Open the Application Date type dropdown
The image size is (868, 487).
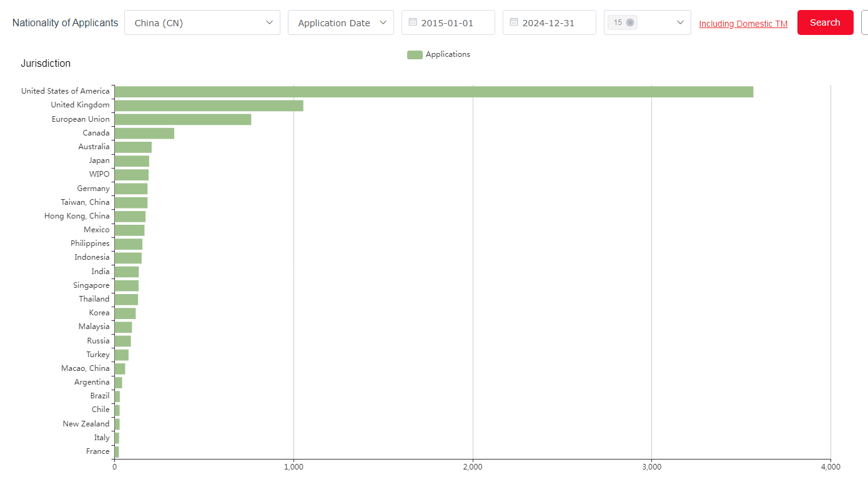point(333,22)
